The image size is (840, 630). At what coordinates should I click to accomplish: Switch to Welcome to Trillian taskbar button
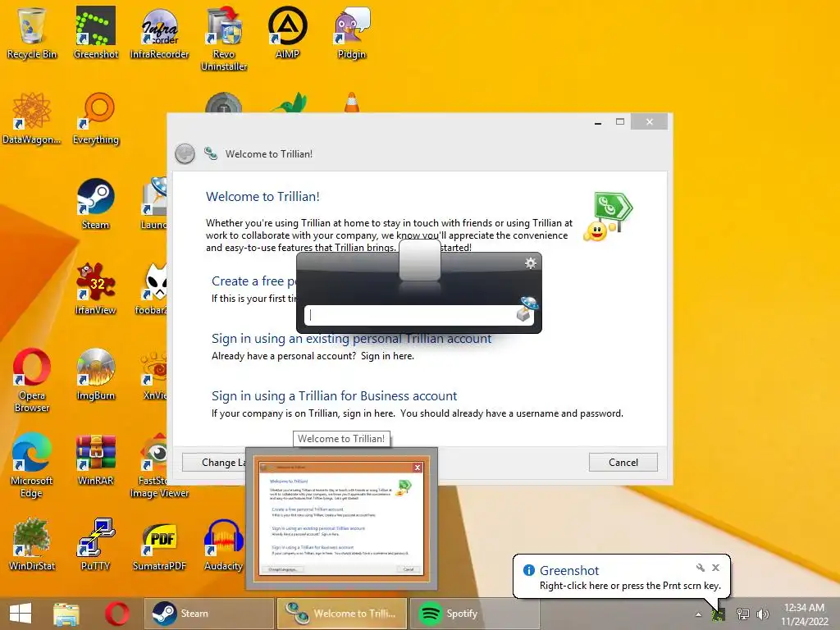tap(342, 614)
